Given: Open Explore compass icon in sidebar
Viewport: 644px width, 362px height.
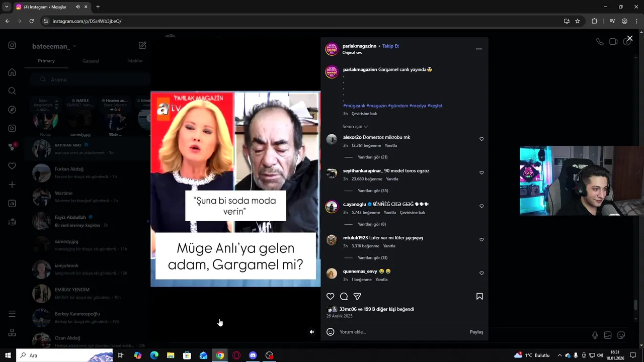Looking at the screenshot, I should pos(12,110).
